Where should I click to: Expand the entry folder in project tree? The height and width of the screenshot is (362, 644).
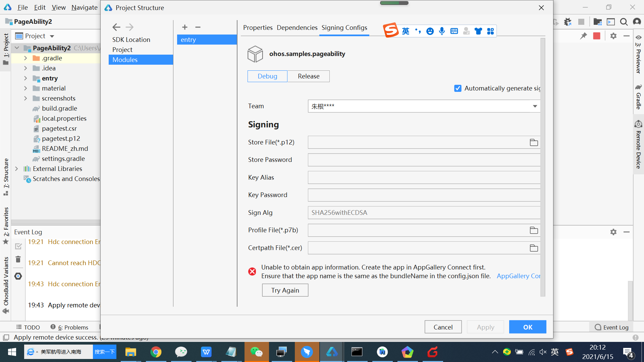pyautogui.click(x=25, y=78)
